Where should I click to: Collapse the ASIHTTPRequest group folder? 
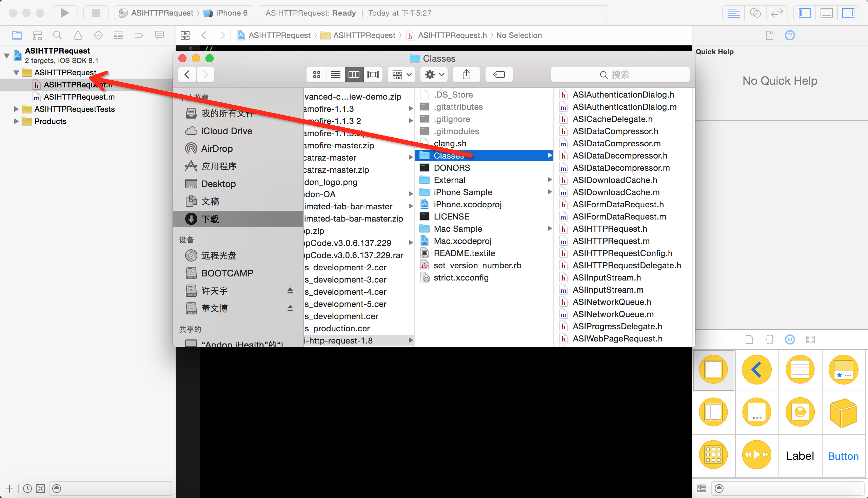pyautogui.click(x=16, y=72)
